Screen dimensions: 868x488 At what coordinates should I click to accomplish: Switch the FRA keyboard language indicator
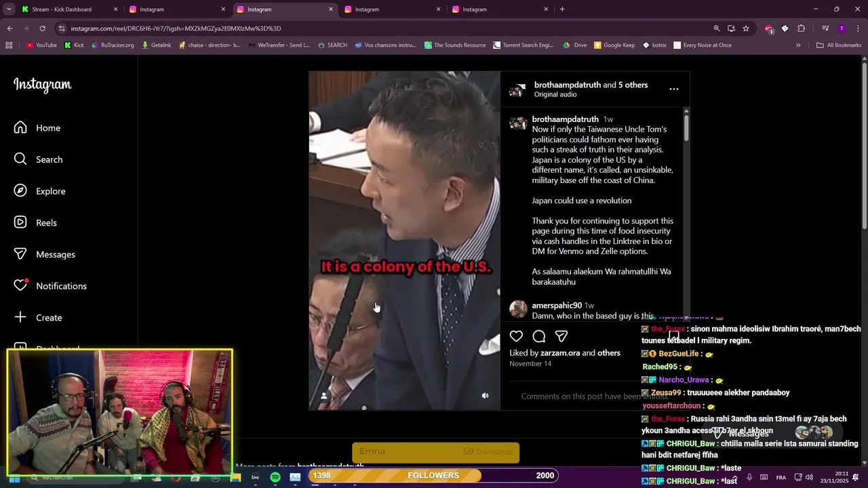click(x=781, y=477)
